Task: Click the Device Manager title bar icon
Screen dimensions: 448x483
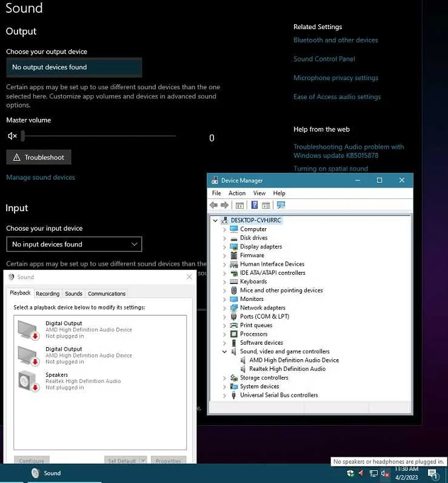Action: pyautogui.click(x=215, y=180)
